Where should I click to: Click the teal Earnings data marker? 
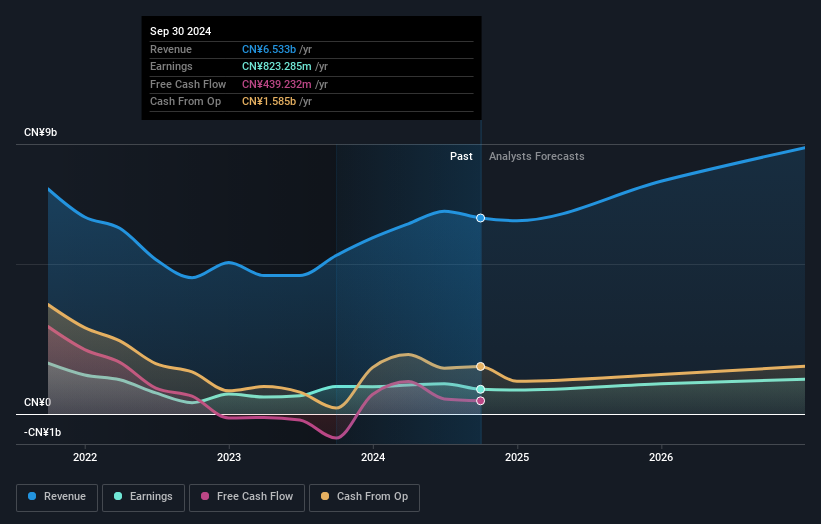(x=480, y=389)
